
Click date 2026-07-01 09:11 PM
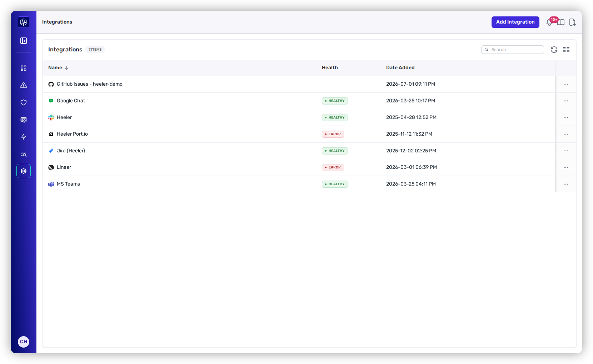point(410,84)
